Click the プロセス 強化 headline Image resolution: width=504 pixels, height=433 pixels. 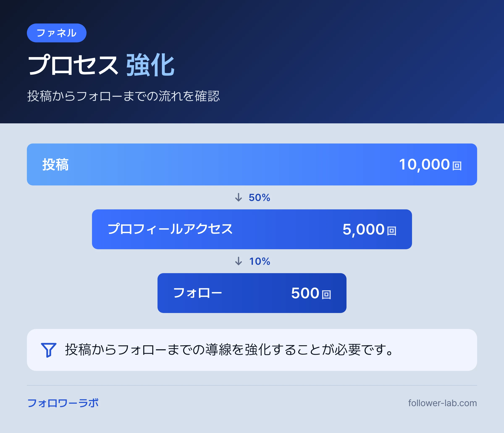click(x=101, y=65)
